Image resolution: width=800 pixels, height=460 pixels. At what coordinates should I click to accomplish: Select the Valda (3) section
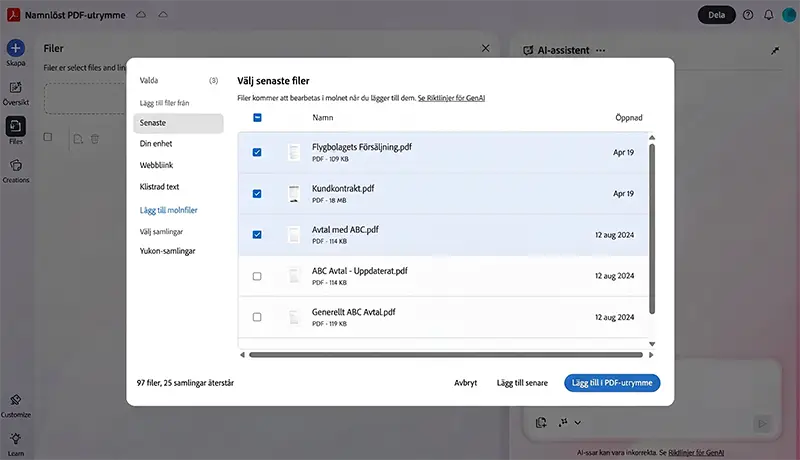coord(179,81)
